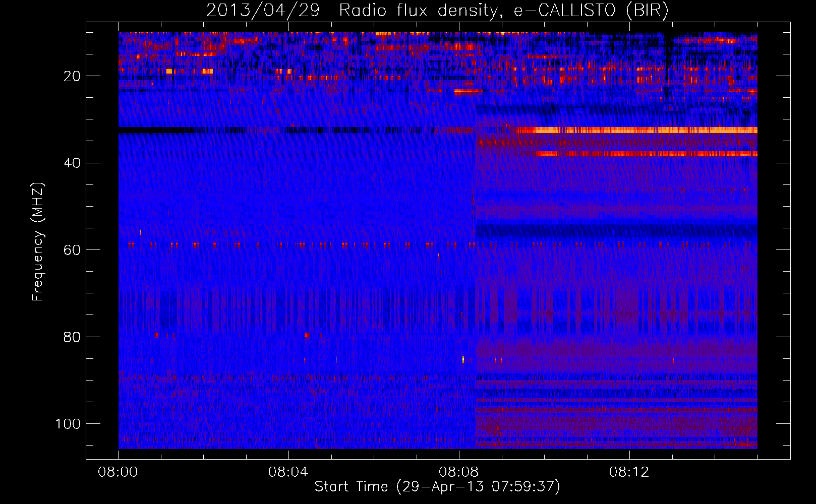
Task: Click the red emission band near 38 MHz after 08:10
Action: click(647, 154)
